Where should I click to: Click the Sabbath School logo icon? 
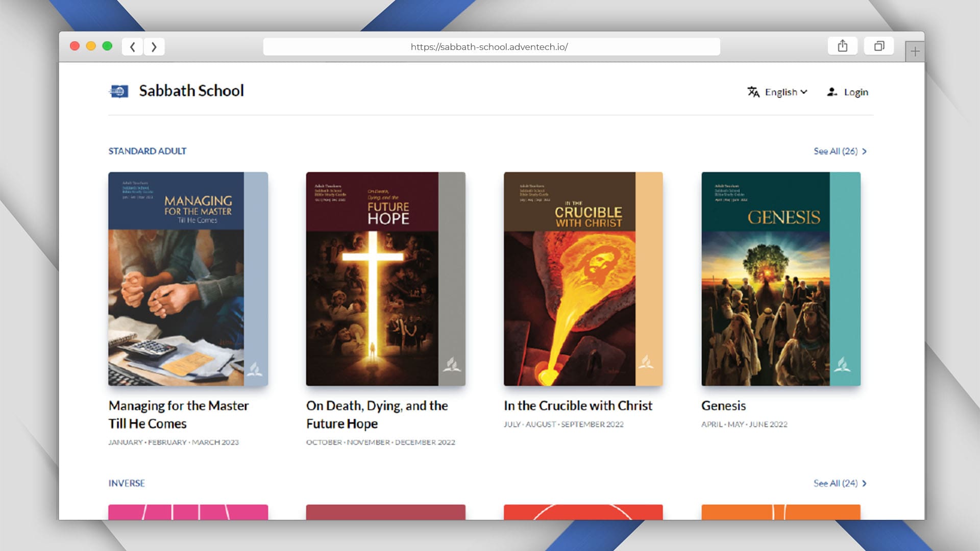click(x=118, y=91)
